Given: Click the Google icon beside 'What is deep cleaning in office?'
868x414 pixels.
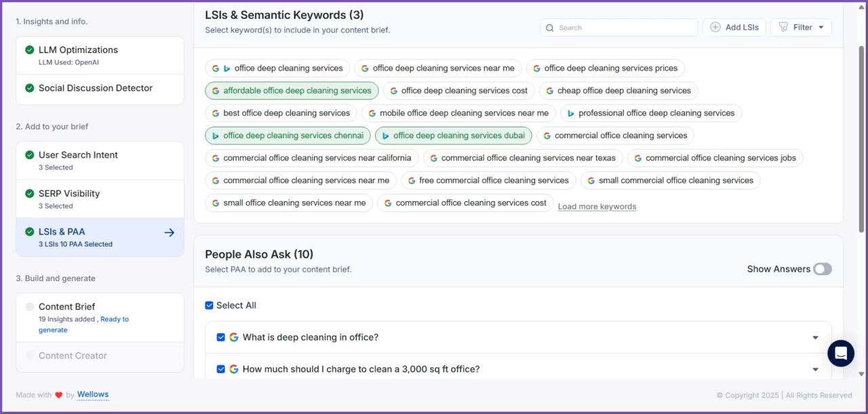Looking at the screenshot, I should point(234,337).
